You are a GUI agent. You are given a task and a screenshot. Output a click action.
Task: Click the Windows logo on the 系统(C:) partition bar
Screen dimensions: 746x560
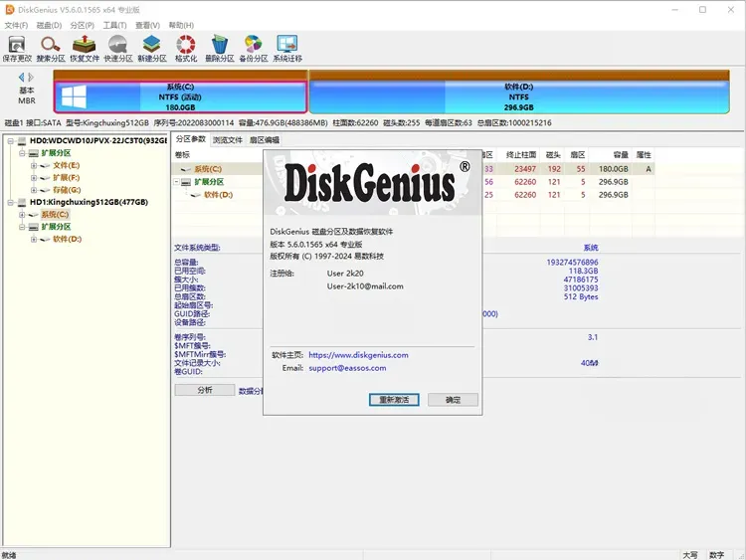pyautogui.click(x=74, y=97)
